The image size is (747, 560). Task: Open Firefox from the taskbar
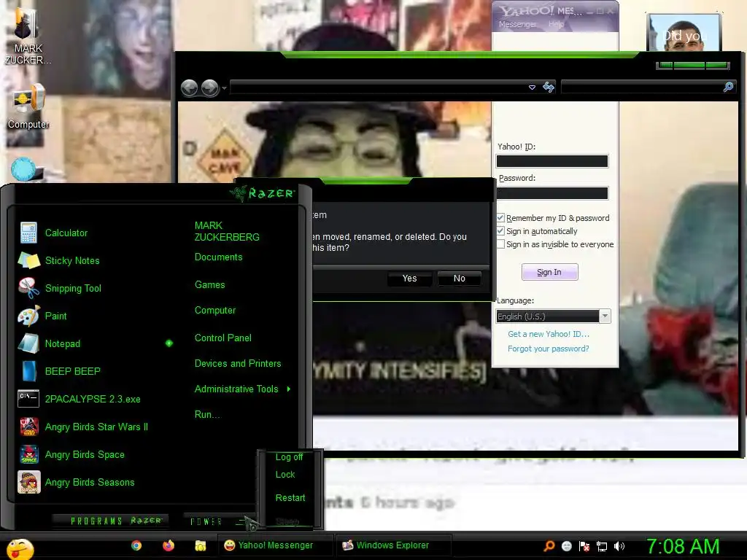point(169,545)
